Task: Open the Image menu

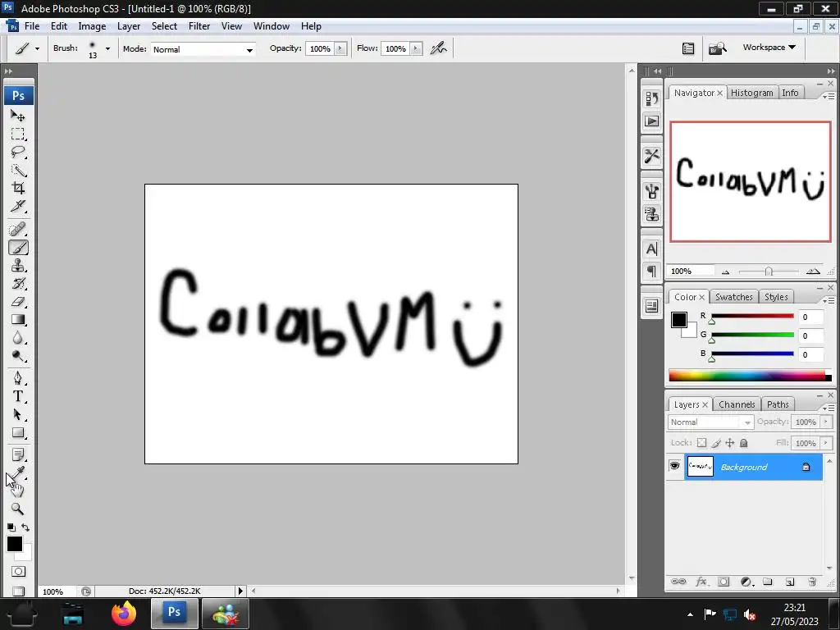Action: [92, 26]
